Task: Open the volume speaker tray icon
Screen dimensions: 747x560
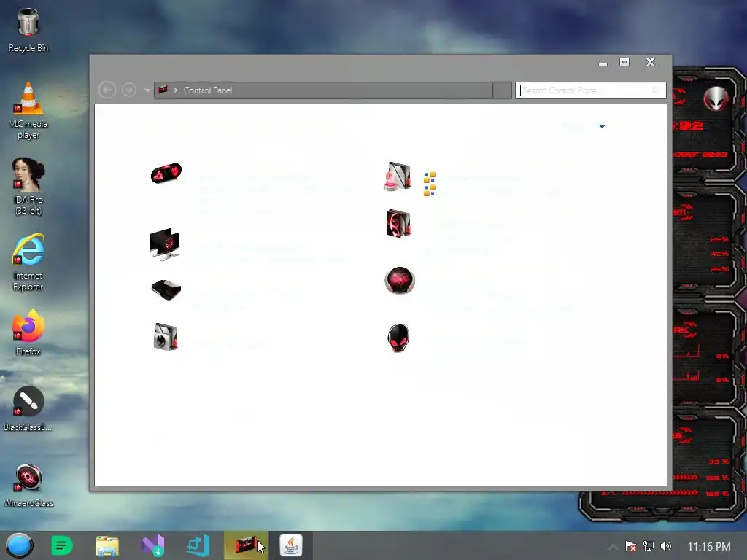Action: point(666,546)
